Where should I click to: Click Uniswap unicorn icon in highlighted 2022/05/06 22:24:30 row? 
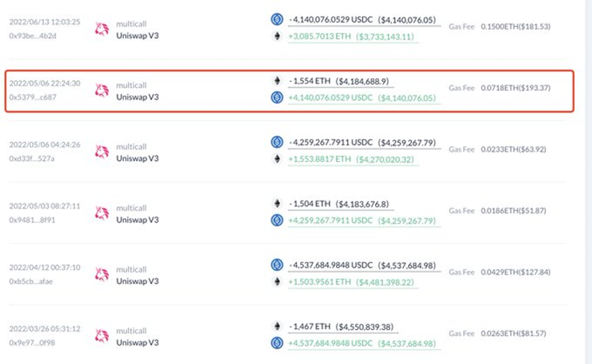tap(102, 90)
